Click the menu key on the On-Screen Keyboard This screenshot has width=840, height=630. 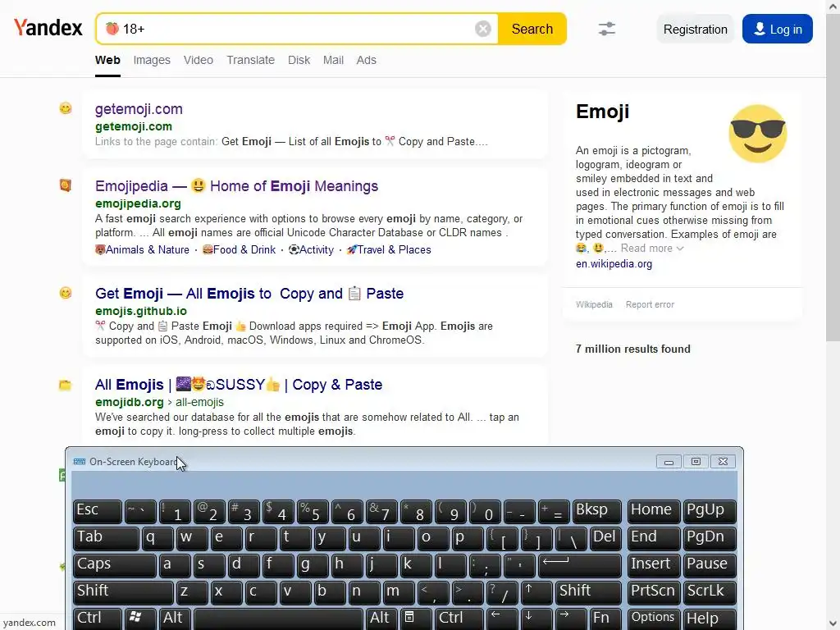(414, 619)
